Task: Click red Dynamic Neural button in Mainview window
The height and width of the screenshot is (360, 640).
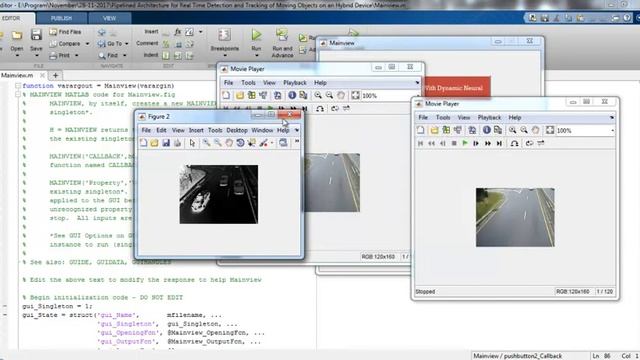Action: 457,87
